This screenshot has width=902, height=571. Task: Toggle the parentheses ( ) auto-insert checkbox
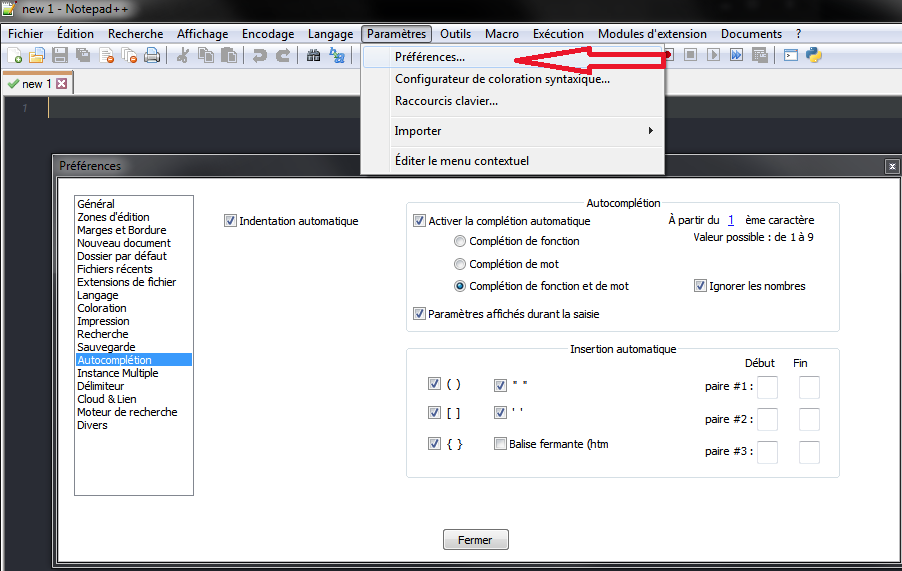434,384
